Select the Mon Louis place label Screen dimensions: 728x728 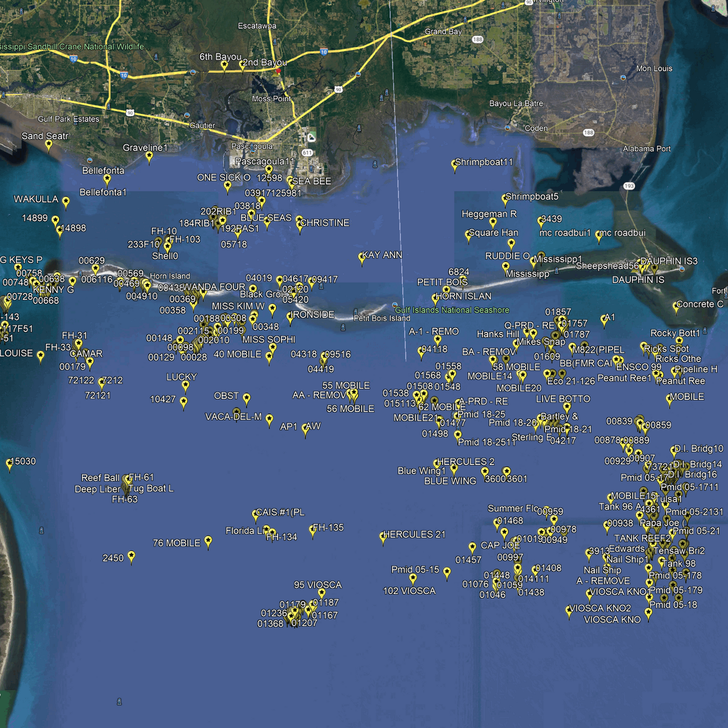click(x=654, y=69)
